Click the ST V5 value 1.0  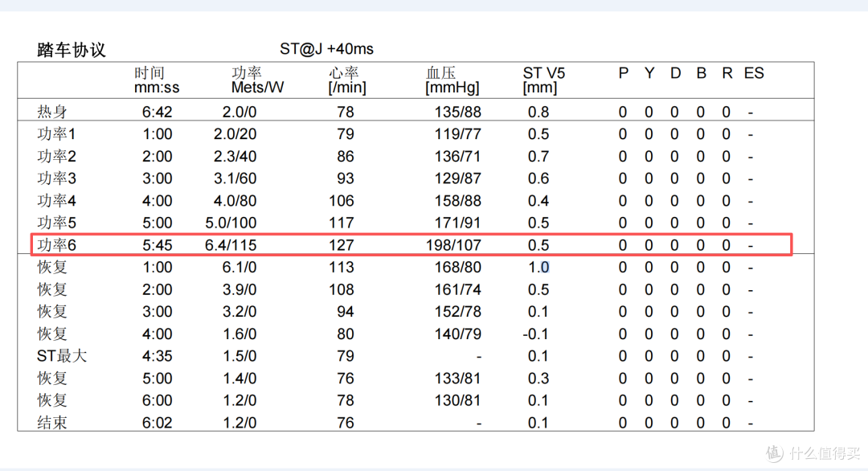point(538,268)
